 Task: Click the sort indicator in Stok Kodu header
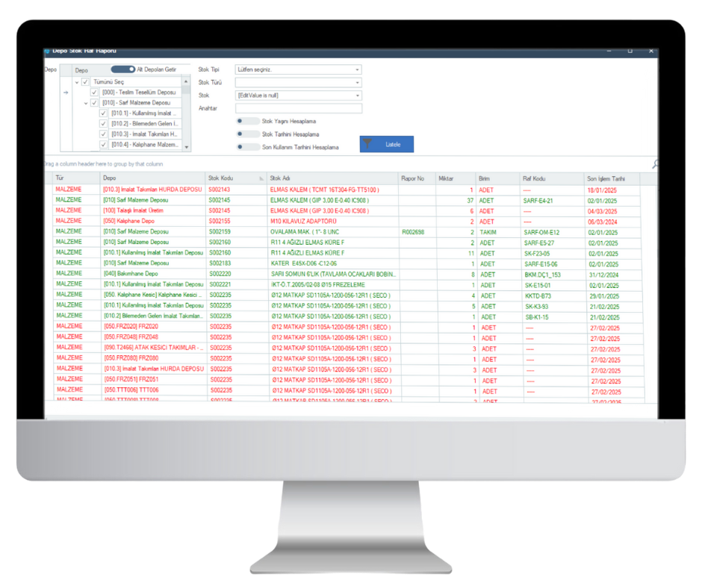click(x=261, y=179)
